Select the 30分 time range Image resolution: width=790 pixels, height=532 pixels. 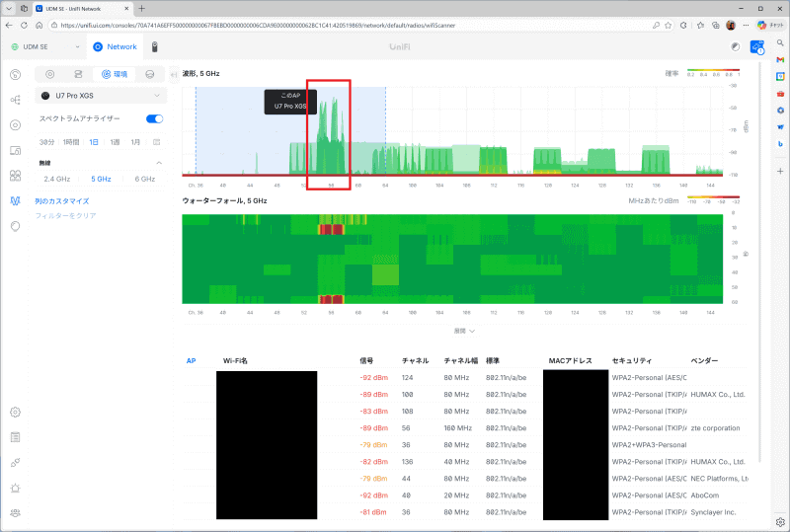(46, 142)
